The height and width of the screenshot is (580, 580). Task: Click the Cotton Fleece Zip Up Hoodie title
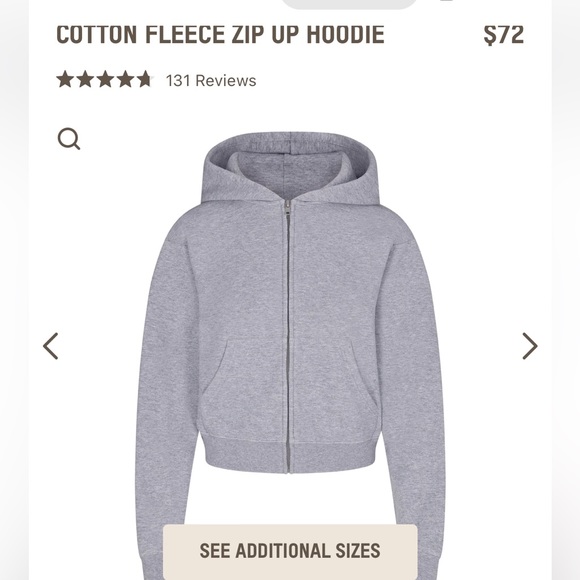coord(220,35)
